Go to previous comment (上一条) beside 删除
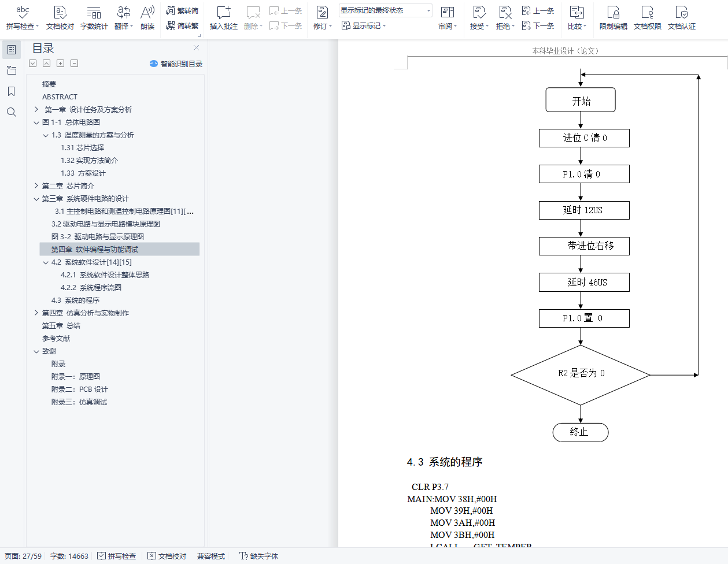This screenshot has width=728, height=564. [286, 10]
